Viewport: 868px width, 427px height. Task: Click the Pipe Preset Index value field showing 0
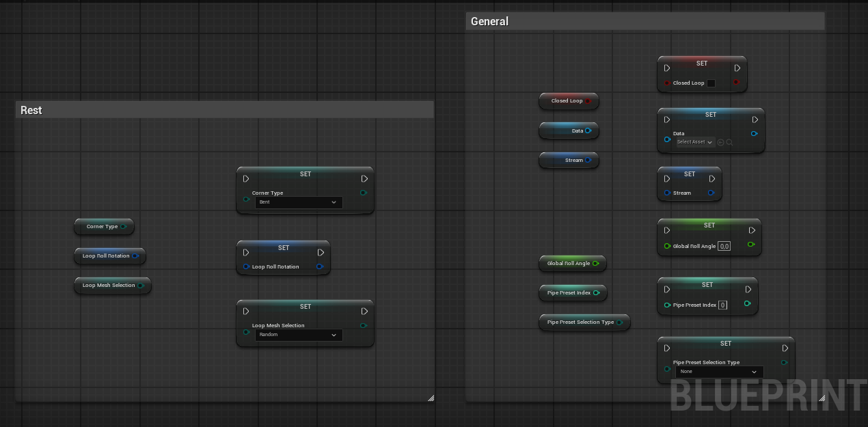pyautogui.click(x=722, y=305)
